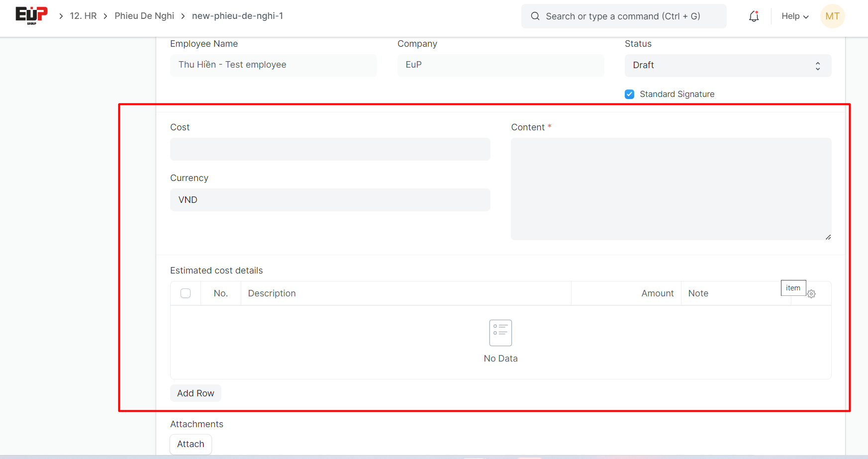The height and width of the screenshot is (459, 868).
Task: Click the search magnifier icon
Action: tap(535, 16)
